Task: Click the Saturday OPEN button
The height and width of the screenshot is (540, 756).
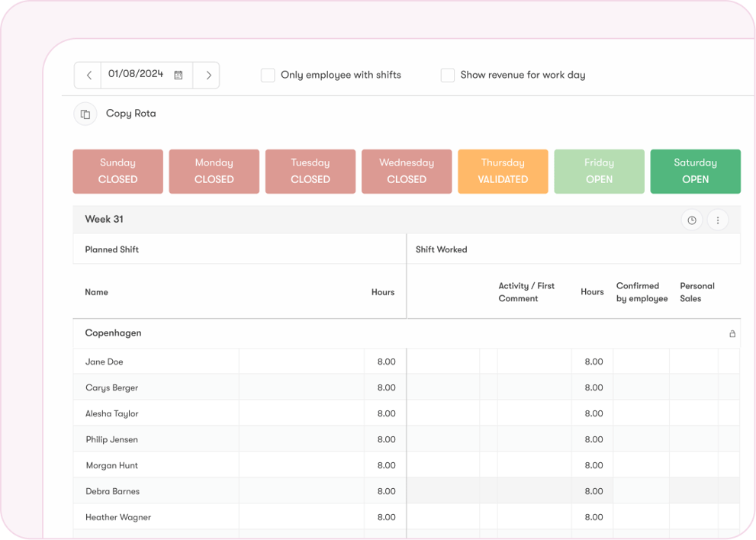Action: (695, 171)
